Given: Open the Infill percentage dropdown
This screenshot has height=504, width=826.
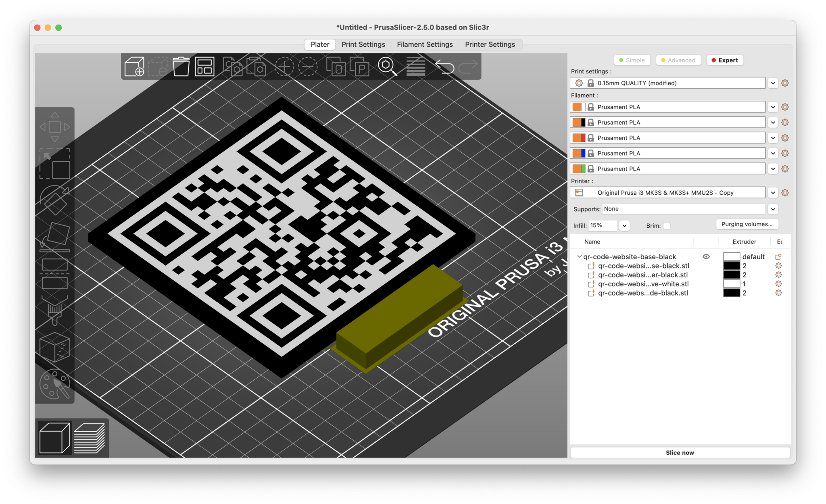Looking at the screenshot, I should [x=624, y=226].
